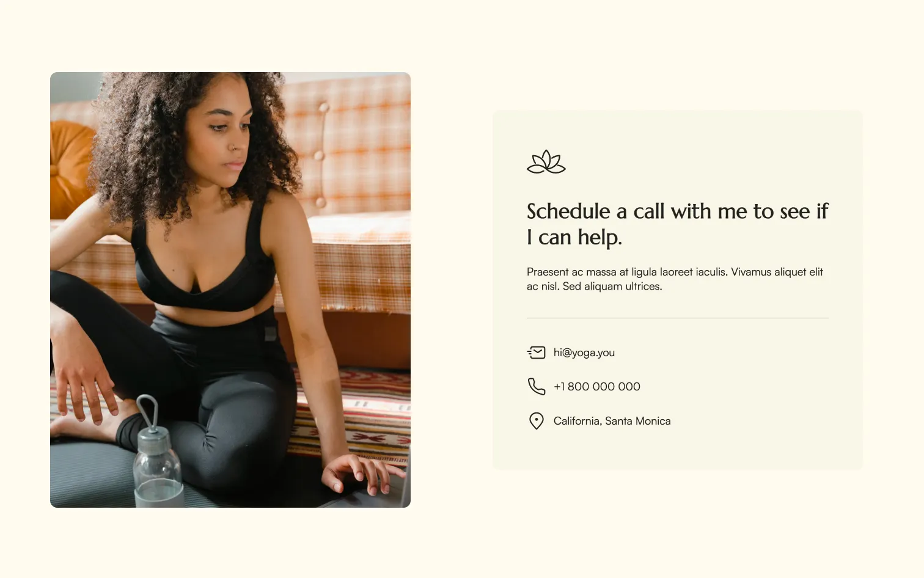Click the striped rug in the photo
Screen dimensions: 924x578
(361, 415)
